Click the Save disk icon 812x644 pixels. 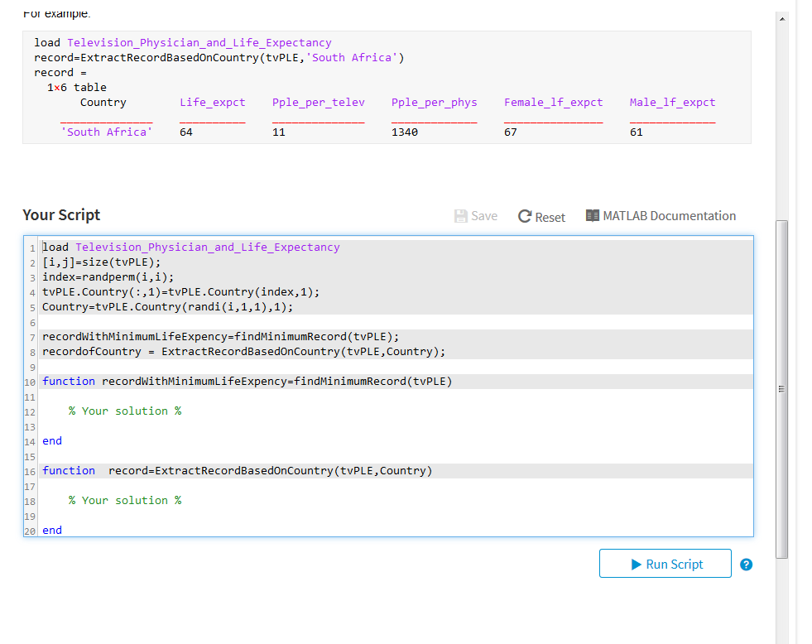[x=461, y=216]
